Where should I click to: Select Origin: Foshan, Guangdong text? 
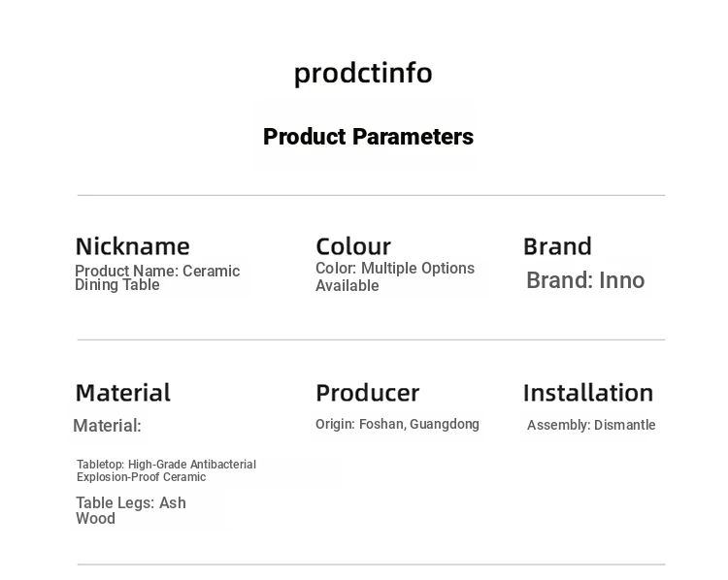(x=397, y=424)
